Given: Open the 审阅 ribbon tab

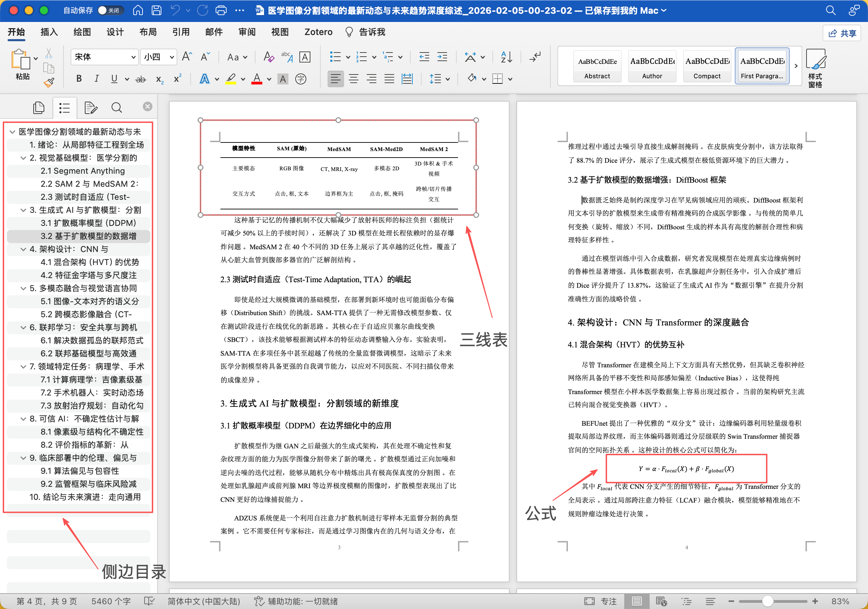Looking at the screenshot, I should [247, 32].
